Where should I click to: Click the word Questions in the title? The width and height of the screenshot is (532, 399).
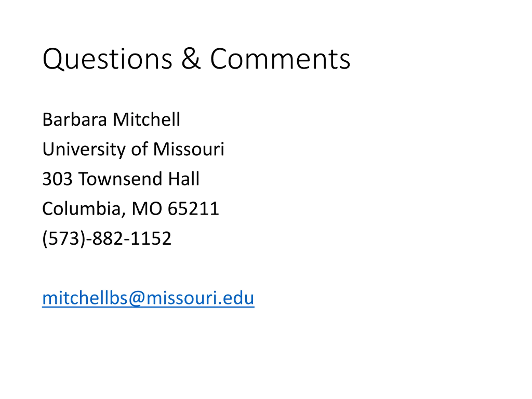click(x=107, y=59)
